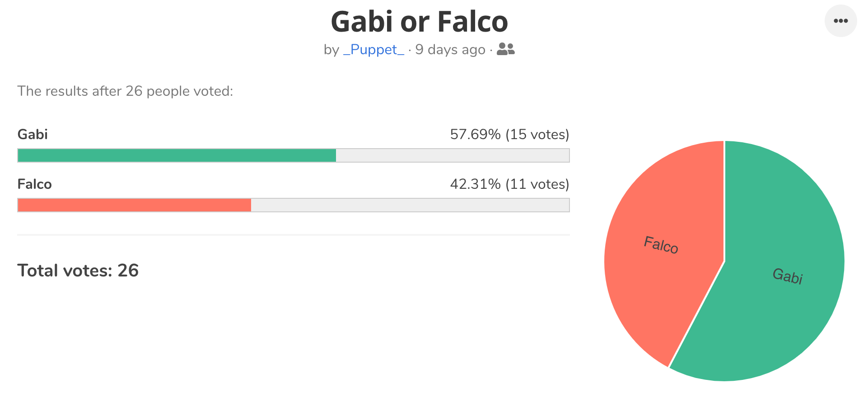Click the 57.69% (15 votes) text
The height and width of the screenshot is (393, 868).
click(x=509, y=134)
